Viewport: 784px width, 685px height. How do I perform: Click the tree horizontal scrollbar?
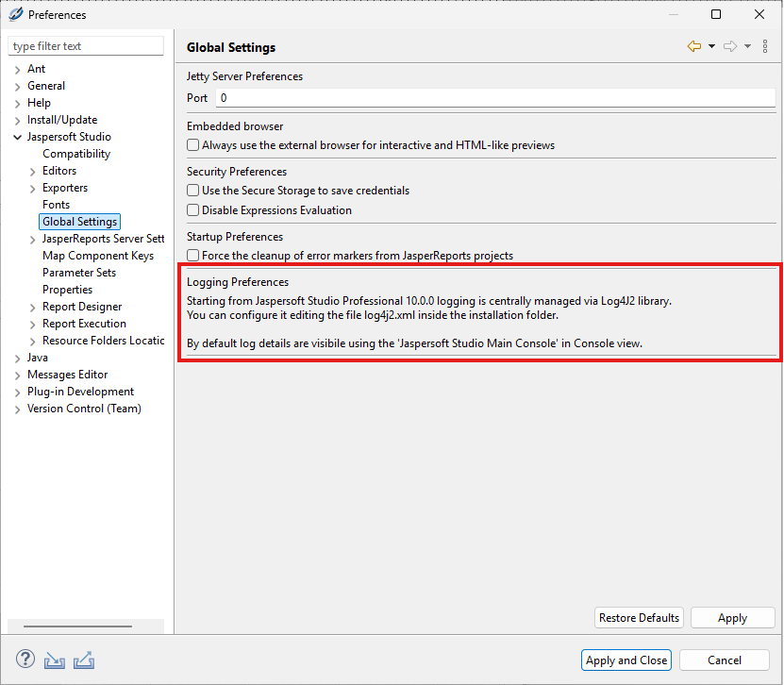[x=78, y=626]
